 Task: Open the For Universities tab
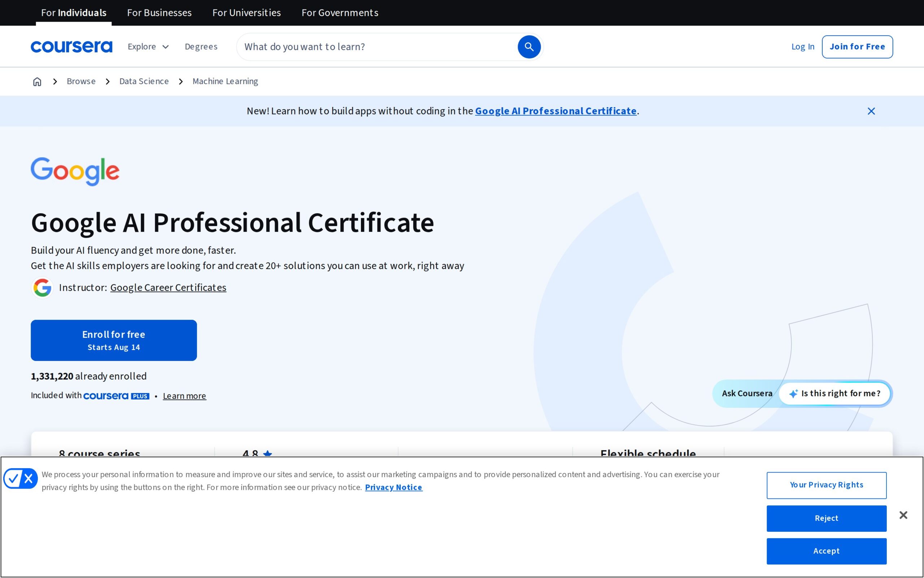[x=247, y=13]
